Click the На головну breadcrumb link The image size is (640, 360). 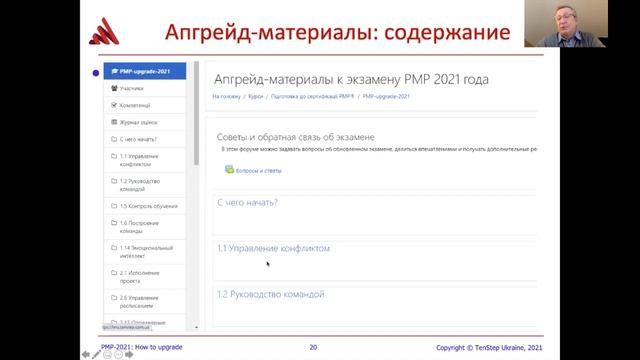tap(227, 96)
